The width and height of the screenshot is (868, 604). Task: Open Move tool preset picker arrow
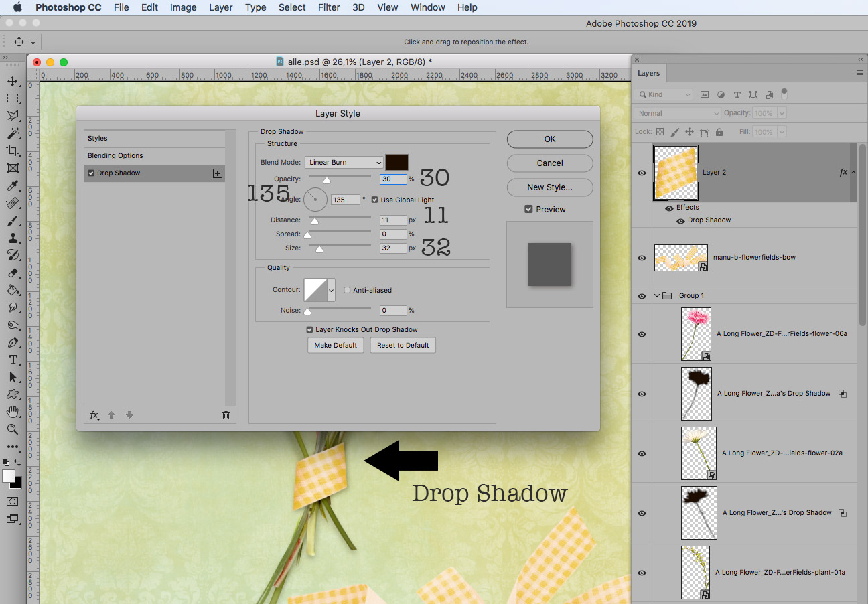(33, 42)
